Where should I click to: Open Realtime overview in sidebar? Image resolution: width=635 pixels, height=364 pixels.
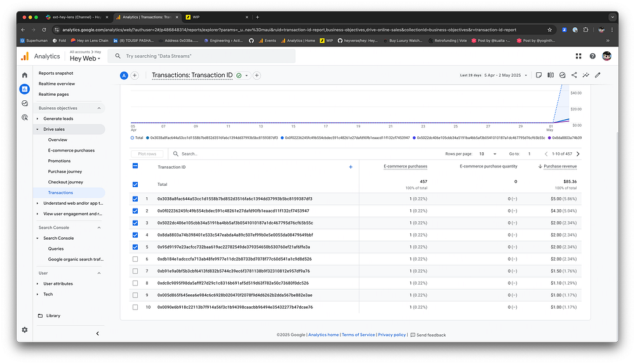(x=57, y=84)
